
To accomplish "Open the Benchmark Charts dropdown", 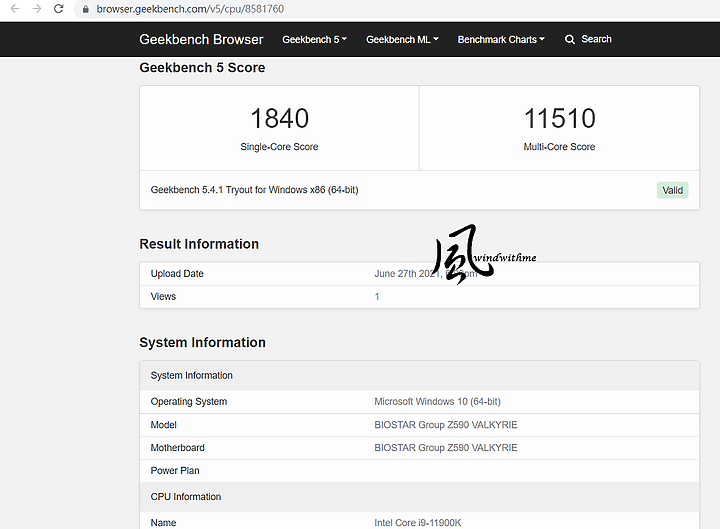I will (501, 39).
